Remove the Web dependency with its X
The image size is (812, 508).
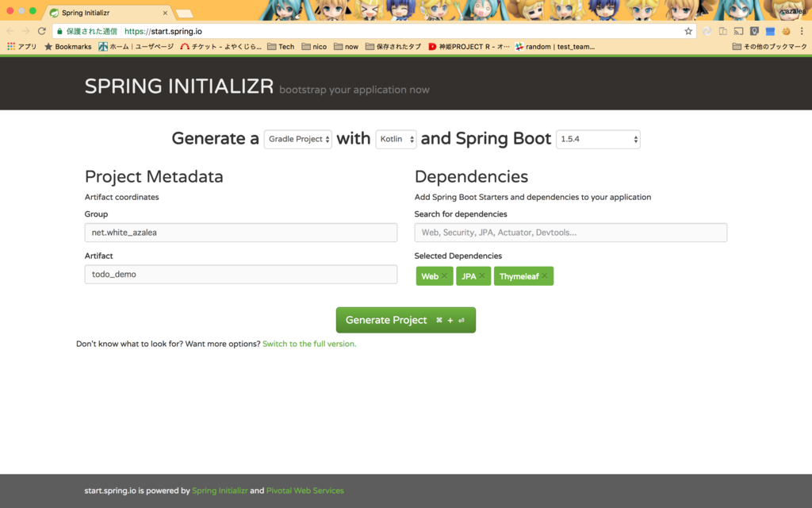tap(444, 275)
